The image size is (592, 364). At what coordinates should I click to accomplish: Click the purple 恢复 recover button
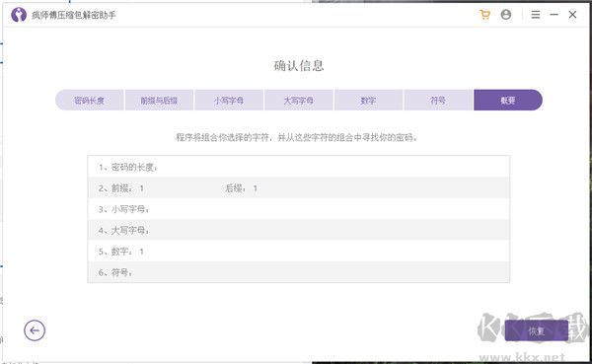click(536, 331)
